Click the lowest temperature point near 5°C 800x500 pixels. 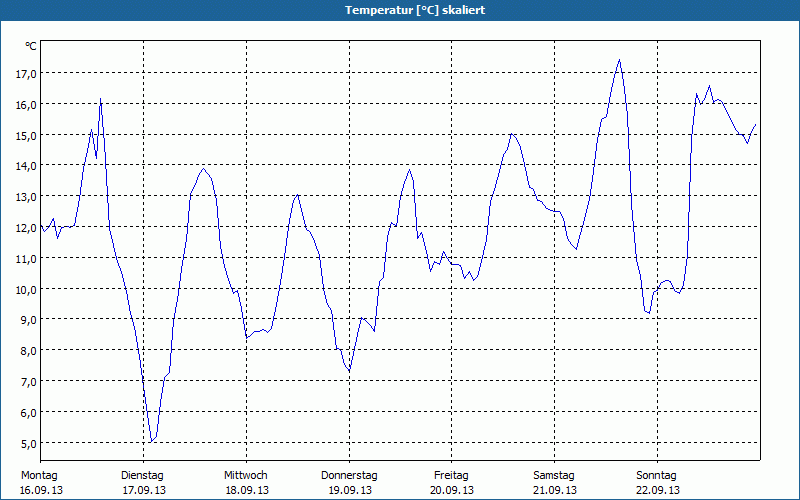[x=151, y=441]
